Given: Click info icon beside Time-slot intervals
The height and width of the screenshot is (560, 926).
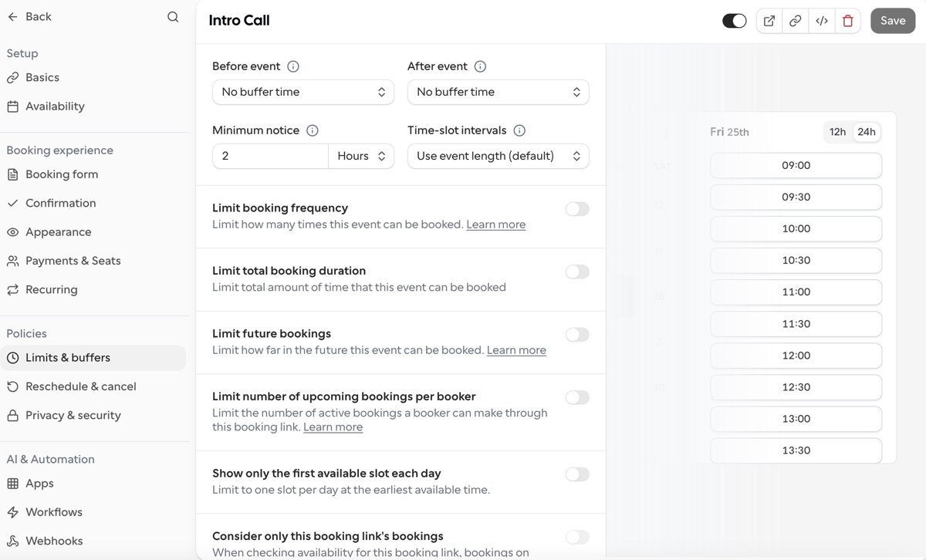Looking at the screenshot, I should (x=520, y=130).
